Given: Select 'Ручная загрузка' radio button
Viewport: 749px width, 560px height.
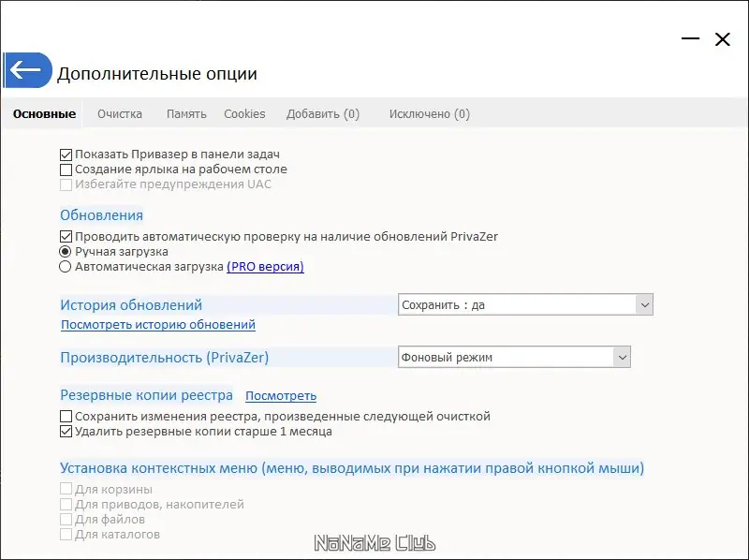Looking at the screenshot, I should click(66, 252).
